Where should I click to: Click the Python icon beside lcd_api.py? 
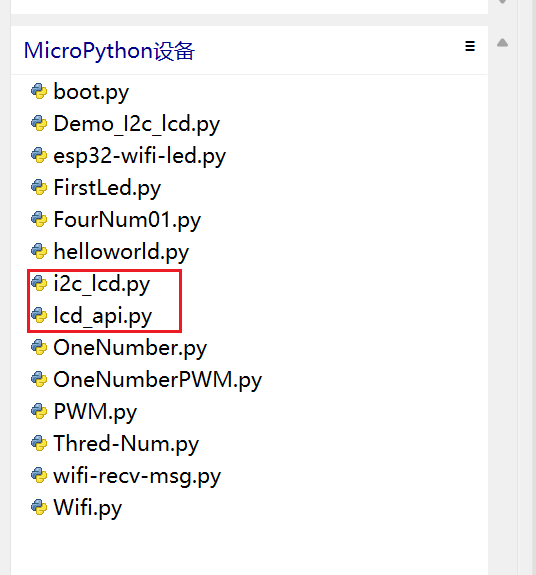point(39,315)
